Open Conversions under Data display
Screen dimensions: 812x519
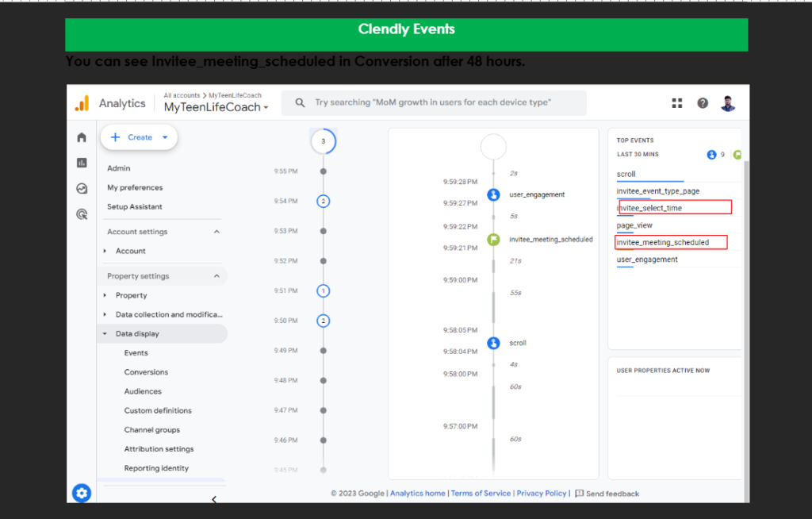146,371
